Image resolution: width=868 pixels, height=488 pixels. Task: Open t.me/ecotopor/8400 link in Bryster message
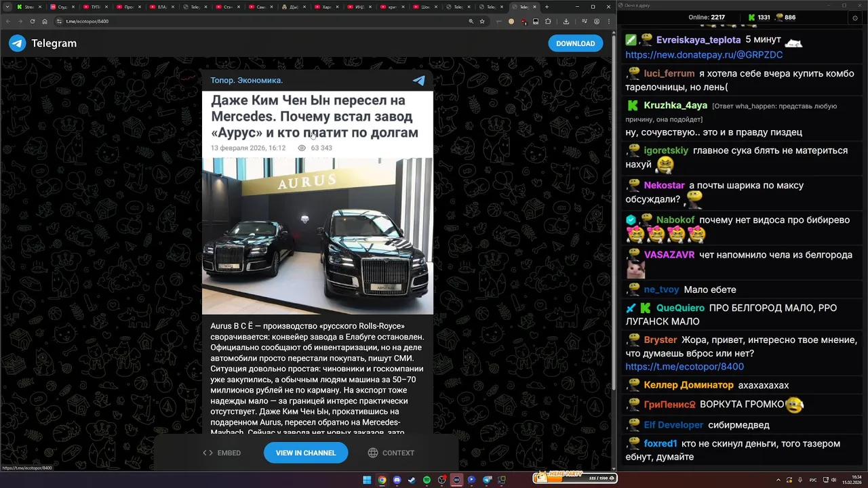pos(684,367)
